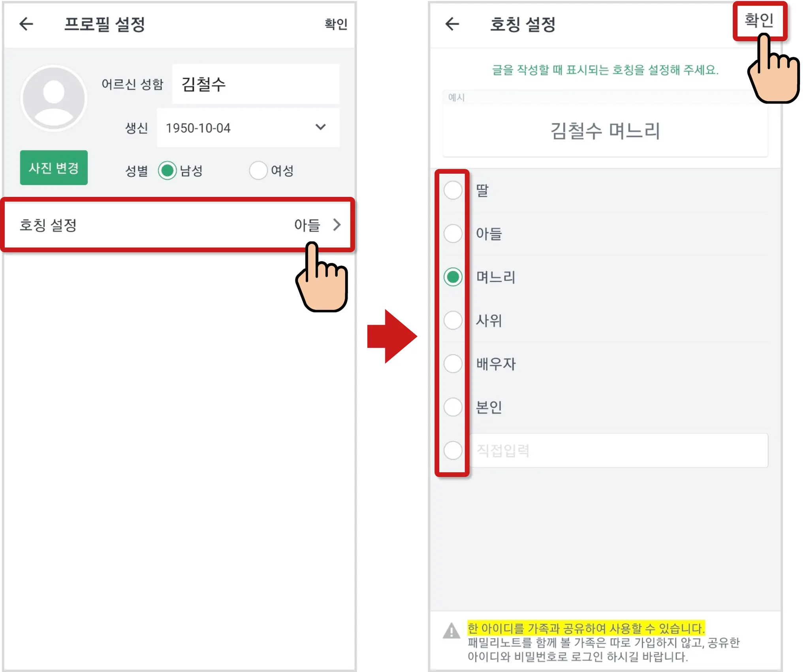Select the 배우자 radio option
This screenshot has width=809, height=672.
(453, 364)
